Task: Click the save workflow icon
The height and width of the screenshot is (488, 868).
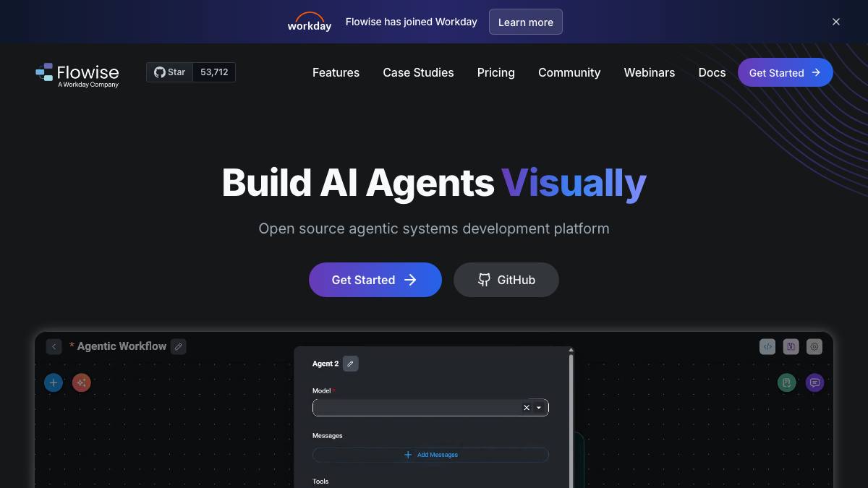Action: pyautogui.click(x=791, y=346)
